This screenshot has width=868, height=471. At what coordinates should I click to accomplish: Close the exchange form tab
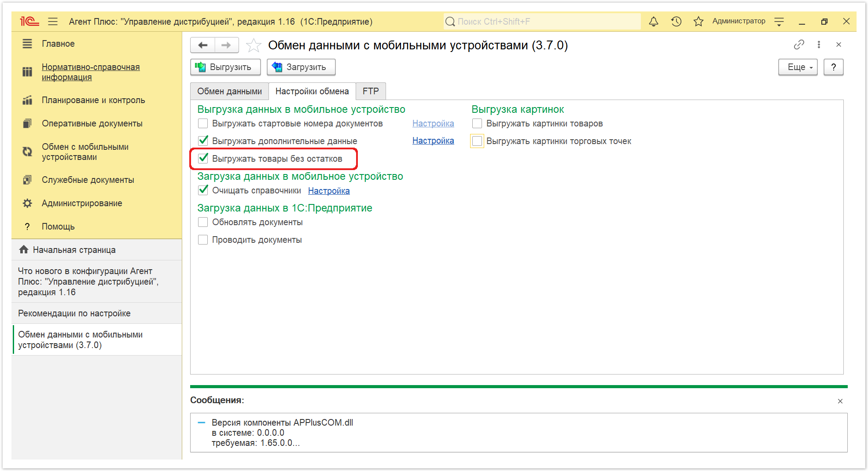pyautogui.click(x=839, y=45)
